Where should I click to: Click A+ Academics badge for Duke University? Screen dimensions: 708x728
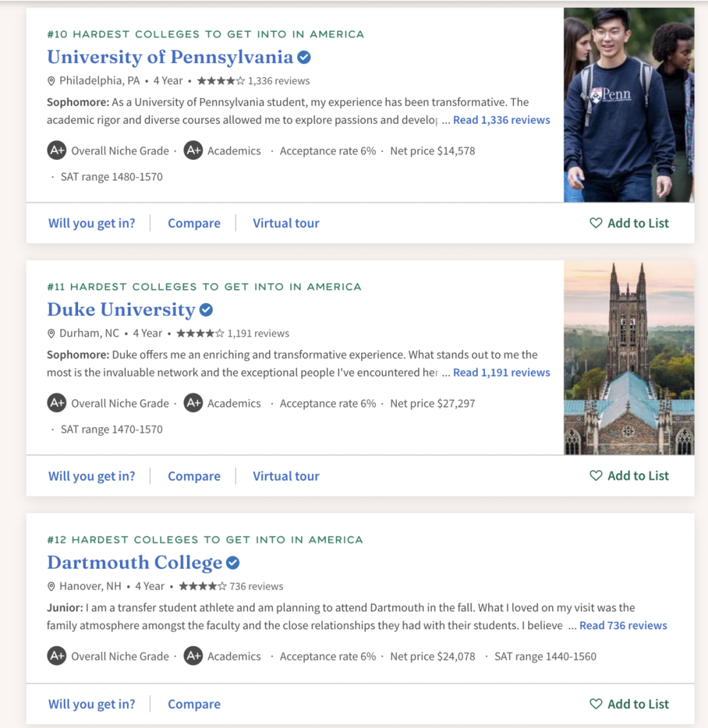point(193,404)
